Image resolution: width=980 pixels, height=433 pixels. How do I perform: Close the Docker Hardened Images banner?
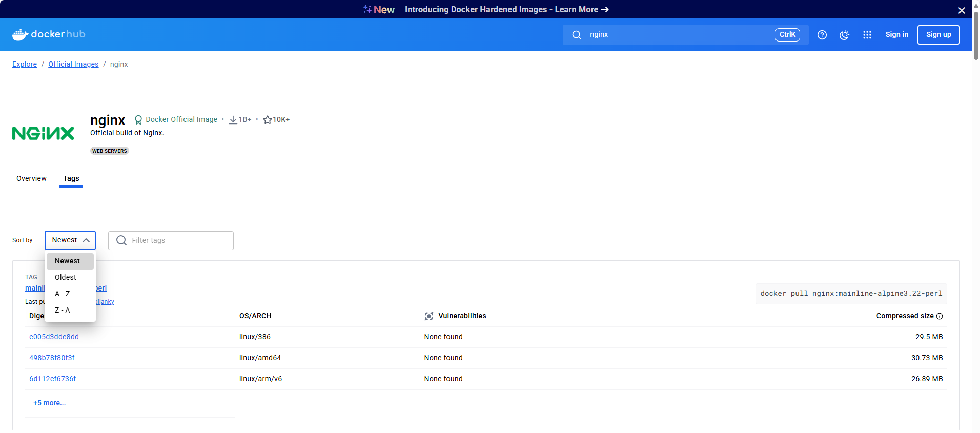(x=962, y=10)
